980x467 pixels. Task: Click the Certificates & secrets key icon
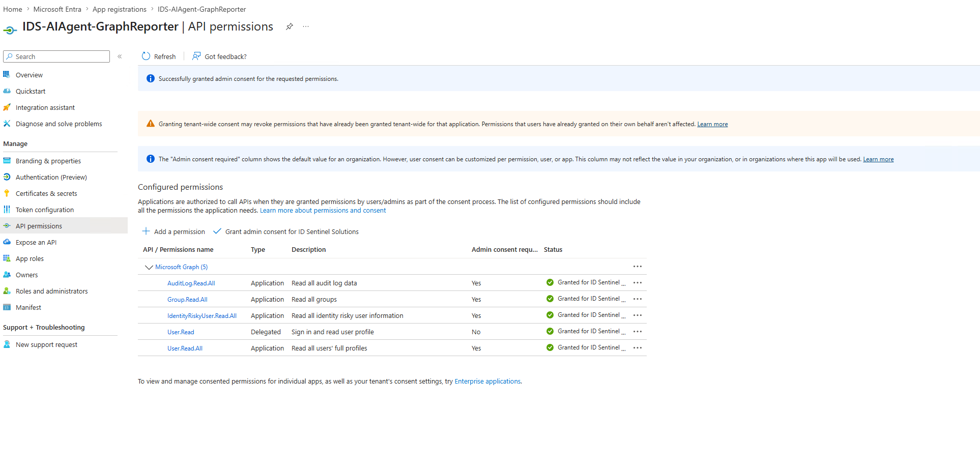pyautogui.click(x=7, y=193)
